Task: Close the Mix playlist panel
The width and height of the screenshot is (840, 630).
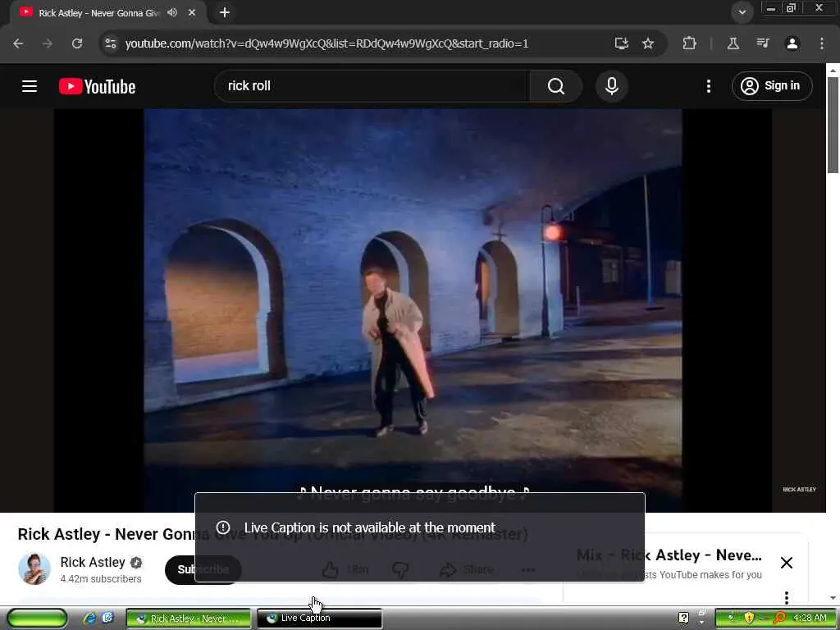Action: pyautogui.click(x=787, y=563)
